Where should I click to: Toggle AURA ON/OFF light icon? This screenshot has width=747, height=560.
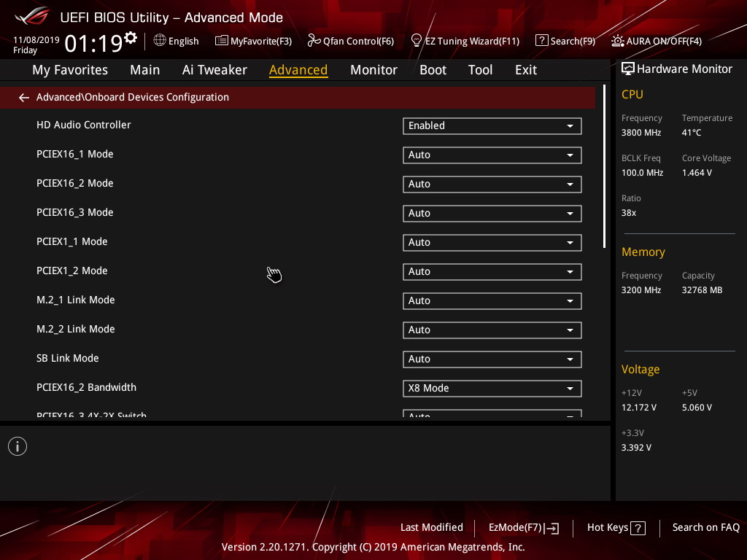(x=617, y=41)
